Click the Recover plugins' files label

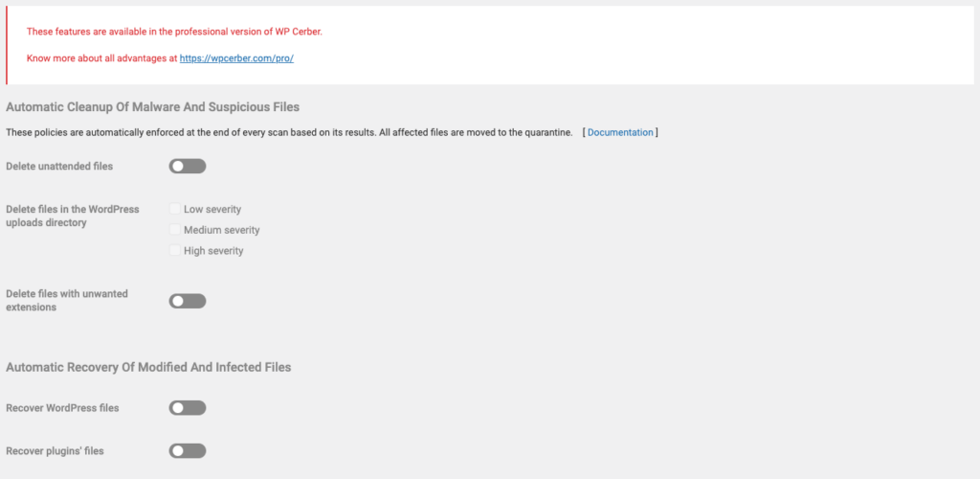(55, 451)
